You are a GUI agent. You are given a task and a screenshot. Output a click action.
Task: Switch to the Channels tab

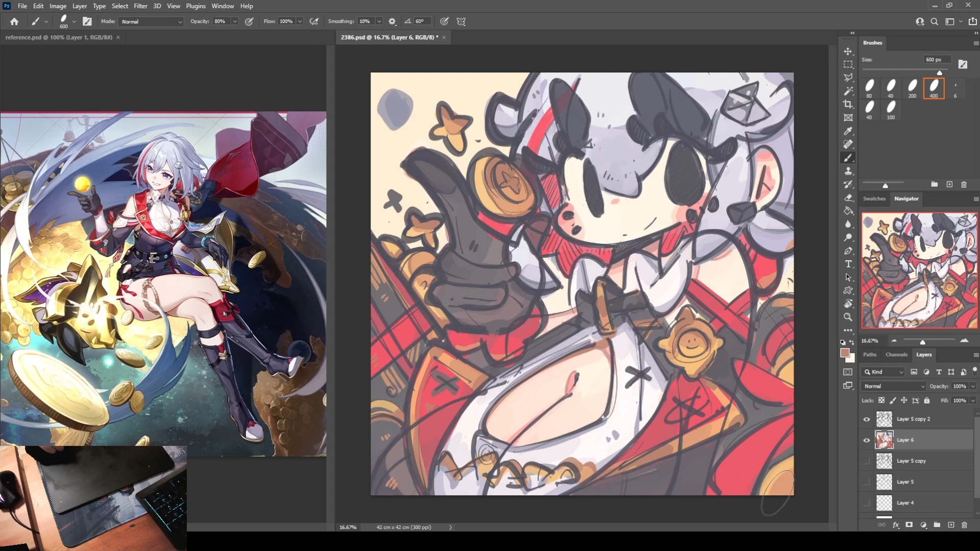point(896,355)
